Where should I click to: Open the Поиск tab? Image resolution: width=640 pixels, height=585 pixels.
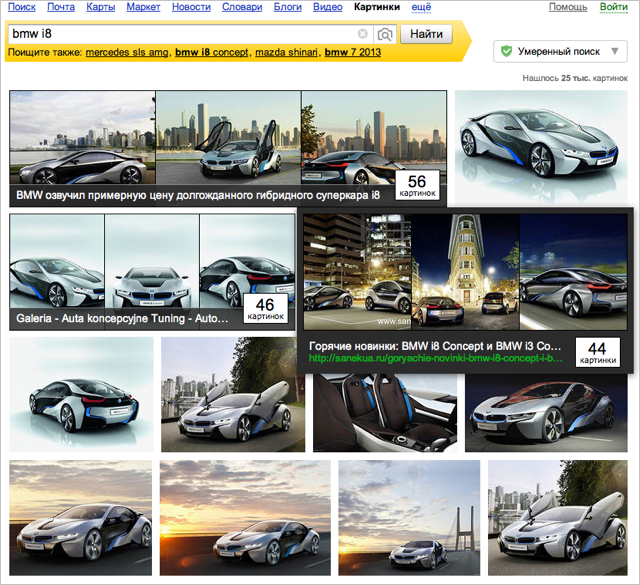pos(22,7)
